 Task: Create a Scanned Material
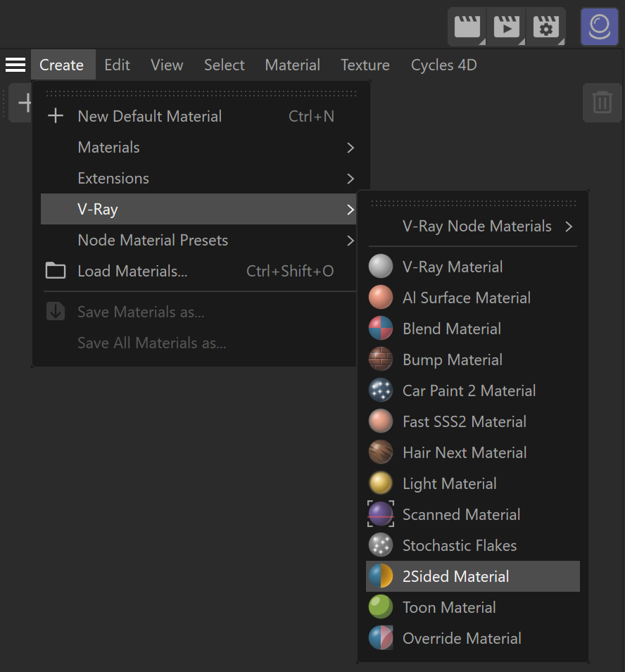(x=473, y=514)
